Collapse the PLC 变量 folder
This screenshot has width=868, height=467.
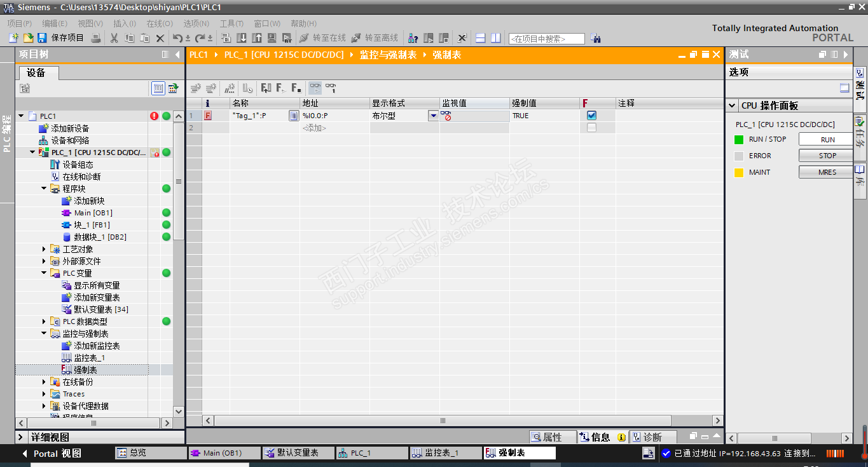[x=44, y=273]
